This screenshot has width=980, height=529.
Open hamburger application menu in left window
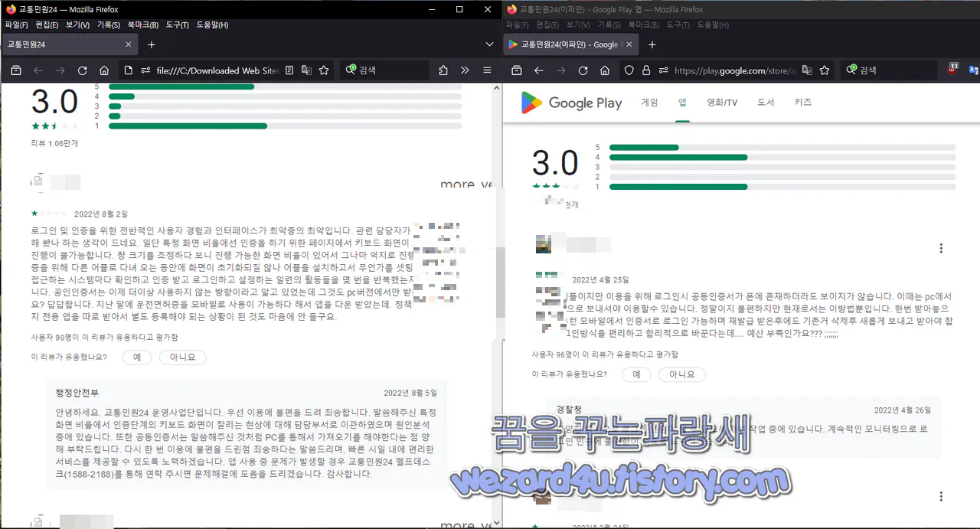(x=487, y=70)
